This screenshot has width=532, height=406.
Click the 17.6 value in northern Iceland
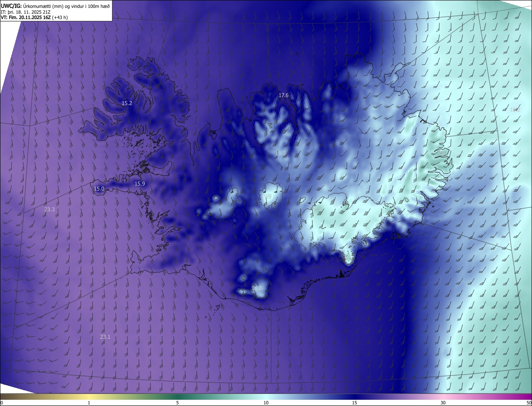(x=283, y=95)
